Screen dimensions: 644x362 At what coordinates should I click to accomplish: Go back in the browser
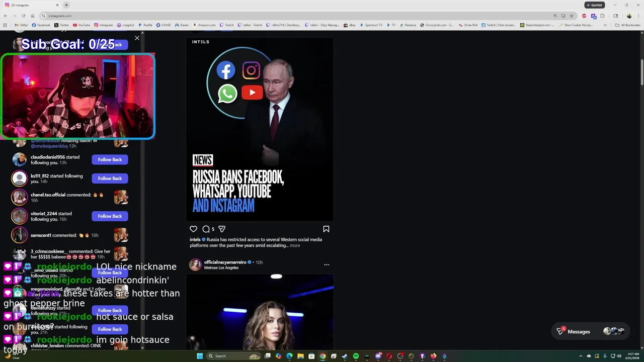click(5, 16)
